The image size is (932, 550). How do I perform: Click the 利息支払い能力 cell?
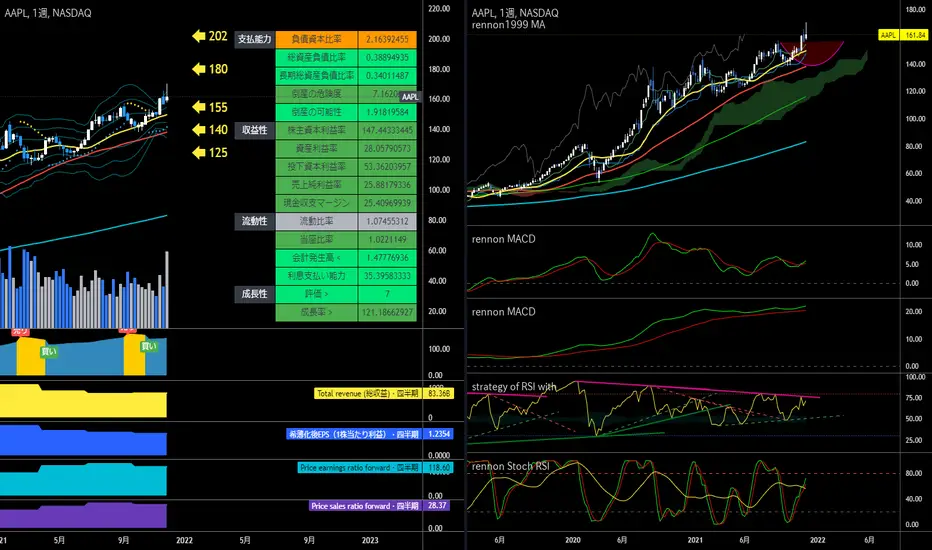point(316,276)
